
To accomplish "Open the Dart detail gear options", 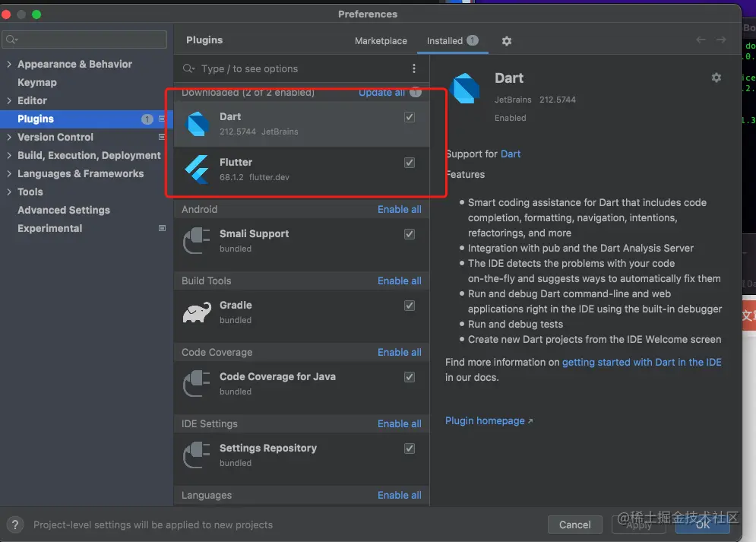I will coord(716,78).
